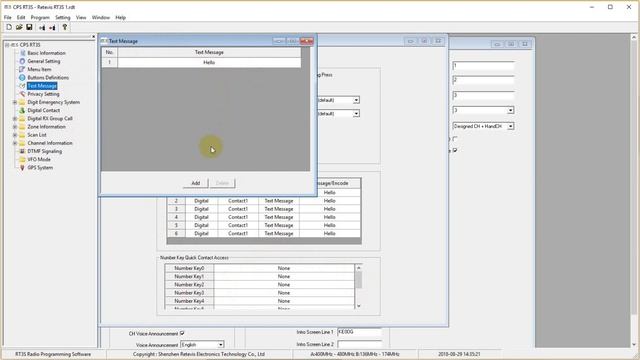Open the File menu
Image resolution: width=640 pixels, height=360 pixels.
(x=8, y=18)
